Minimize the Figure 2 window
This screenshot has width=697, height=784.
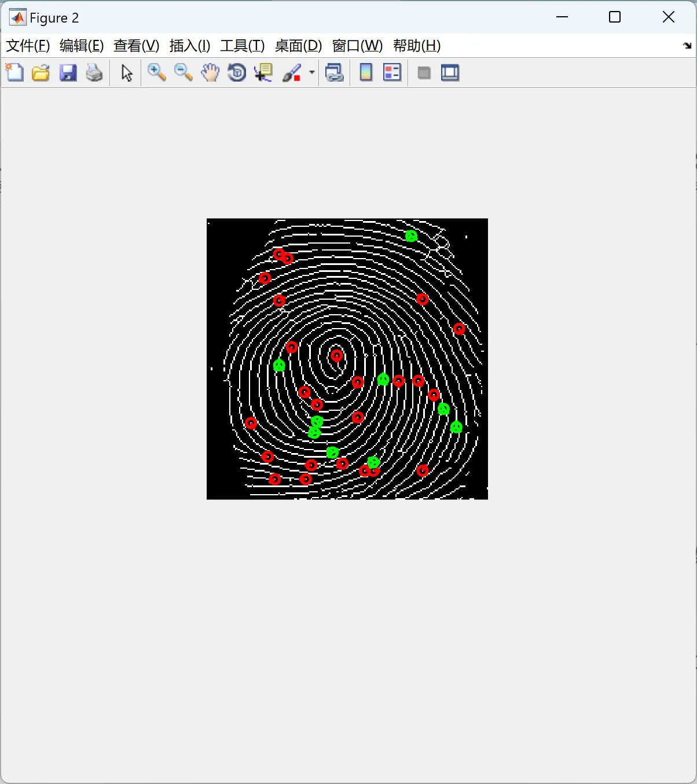pos(562,17)
